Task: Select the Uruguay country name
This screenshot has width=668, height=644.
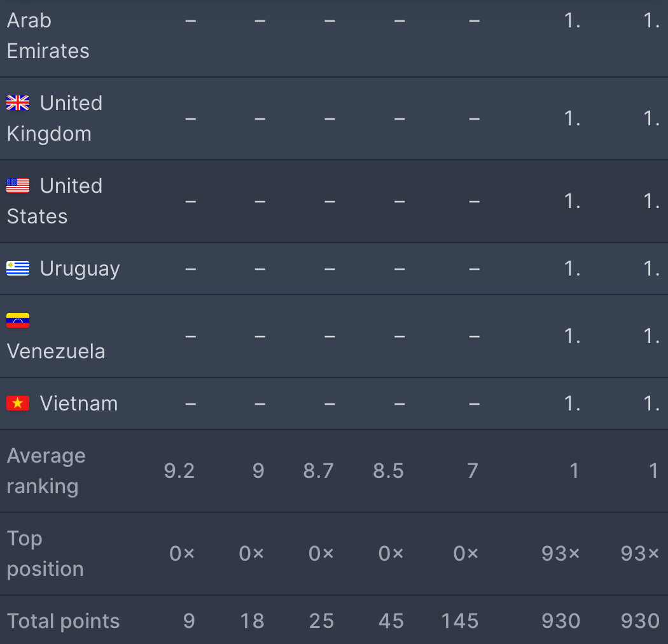Action: point(80,269)
